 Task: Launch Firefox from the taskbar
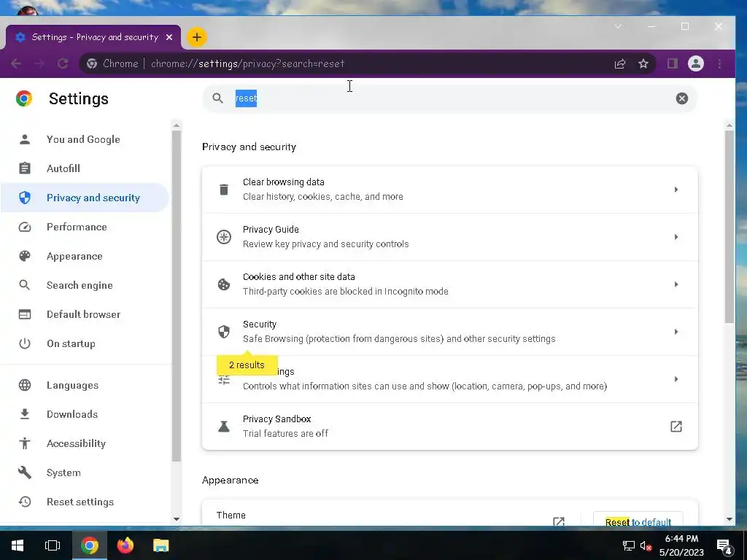[125, 545]
